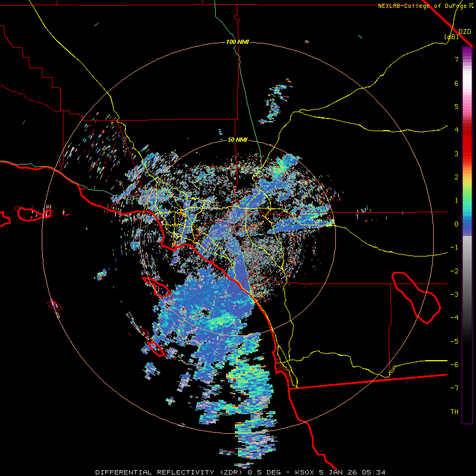Click the 3 tick label on the scale
Viewport: 476px width, 476px height.
pos(456,153)
